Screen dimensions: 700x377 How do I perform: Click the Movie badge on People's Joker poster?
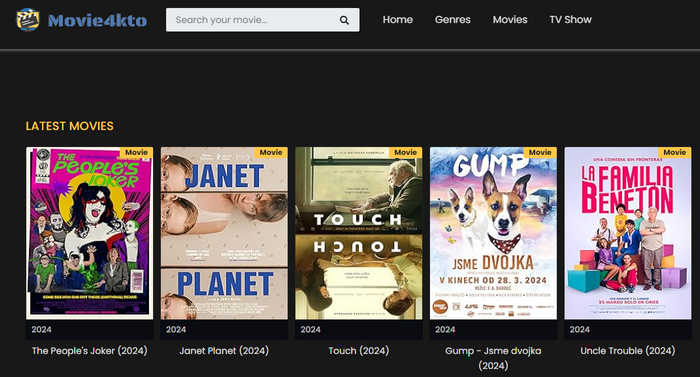[x=136, y=152]
